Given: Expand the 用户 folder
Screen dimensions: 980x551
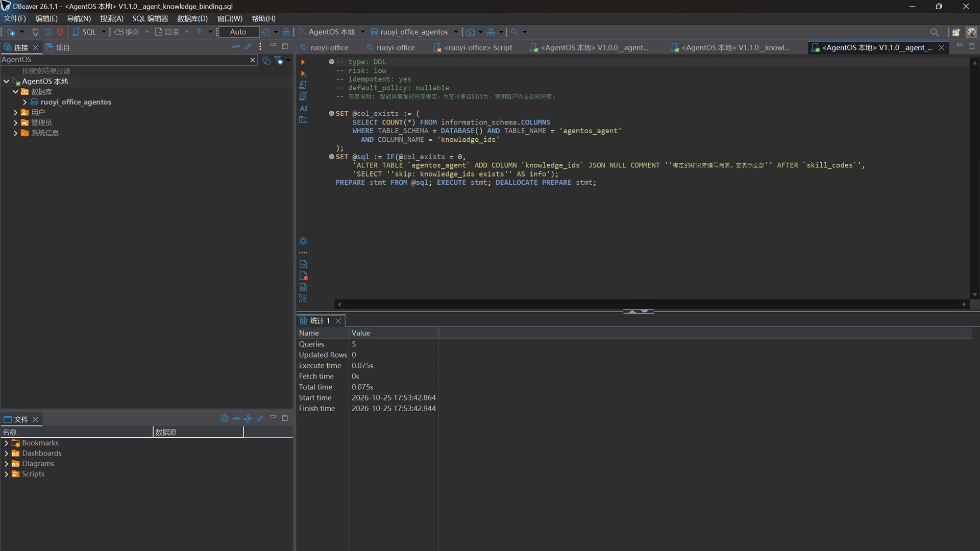Looking at the screenshot, I should pyautogui.click(x=15, y=112).
